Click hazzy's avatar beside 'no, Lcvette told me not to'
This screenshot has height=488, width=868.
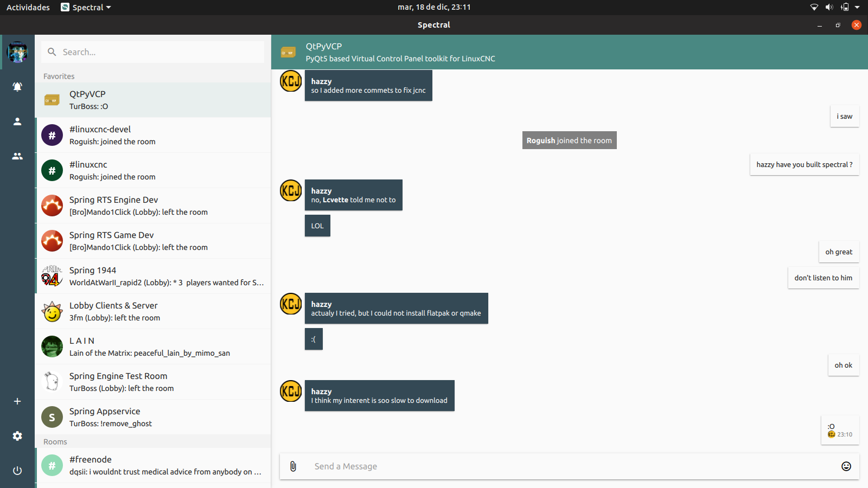291,190
